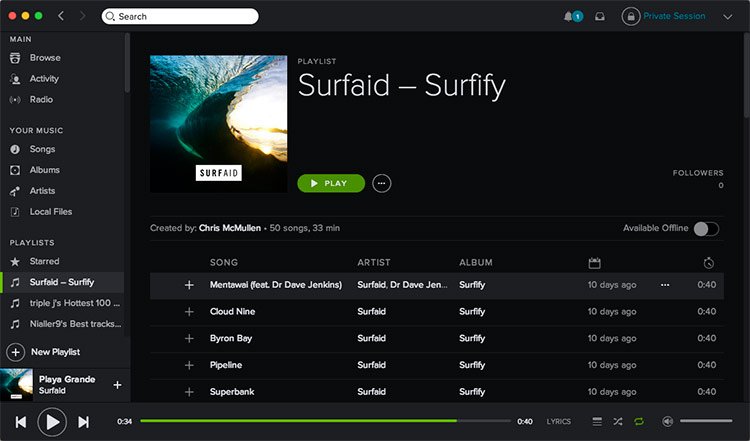
Task: Create a New Playlist
Action: (x=43, y=352)
